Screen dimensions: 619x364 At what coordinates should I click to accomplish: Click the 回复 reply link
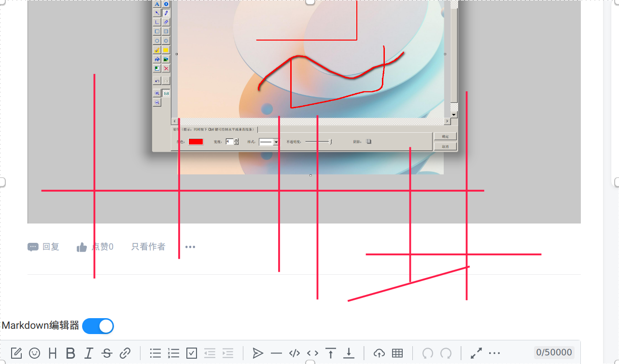(51, 247)
